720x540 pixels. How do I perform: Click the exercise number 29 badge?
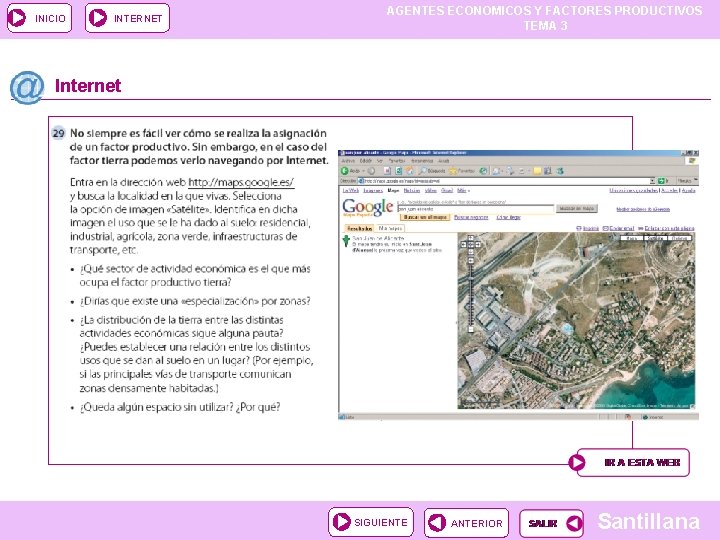point(58,133)
